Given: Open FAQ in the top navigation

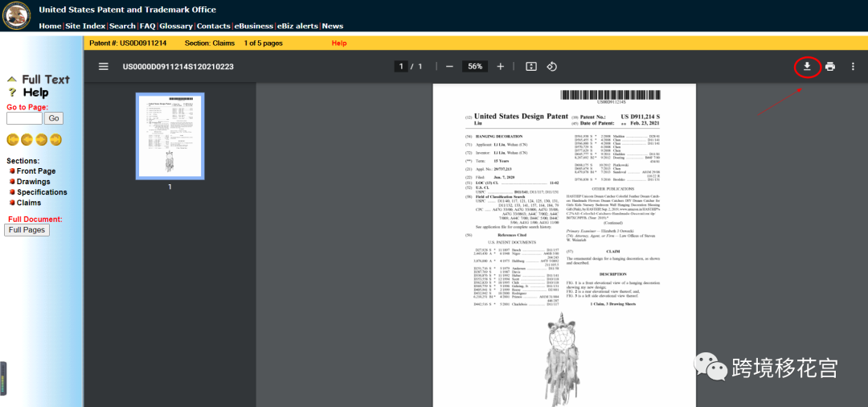Looking at the screenshot, I should click(147, 26).
